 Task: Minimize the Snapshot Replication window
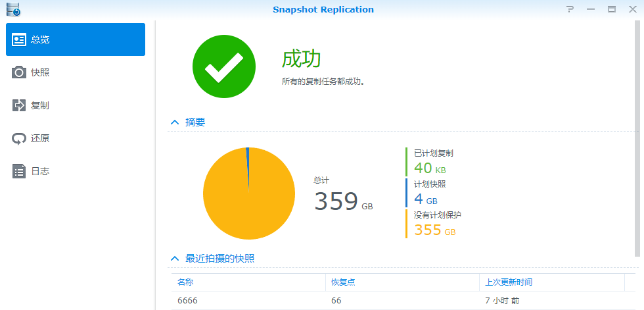(x=591, y=9)
